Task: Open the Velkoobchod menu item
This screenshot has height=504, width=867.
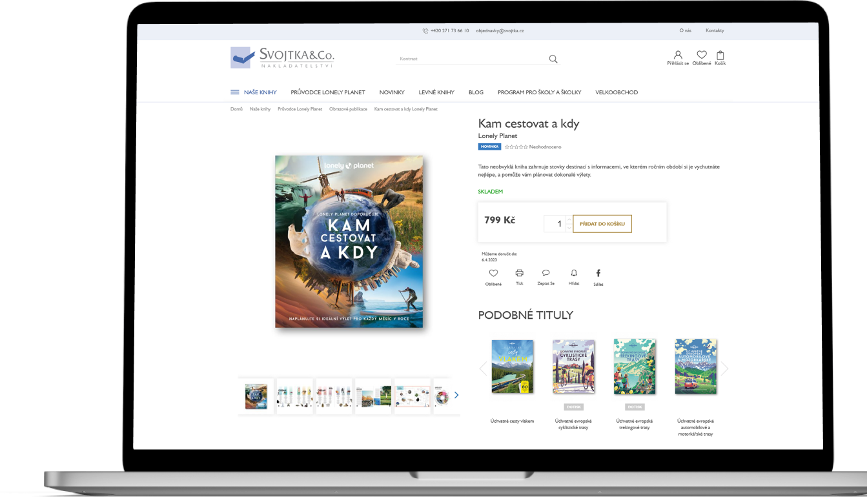Action: pos(617,92)
